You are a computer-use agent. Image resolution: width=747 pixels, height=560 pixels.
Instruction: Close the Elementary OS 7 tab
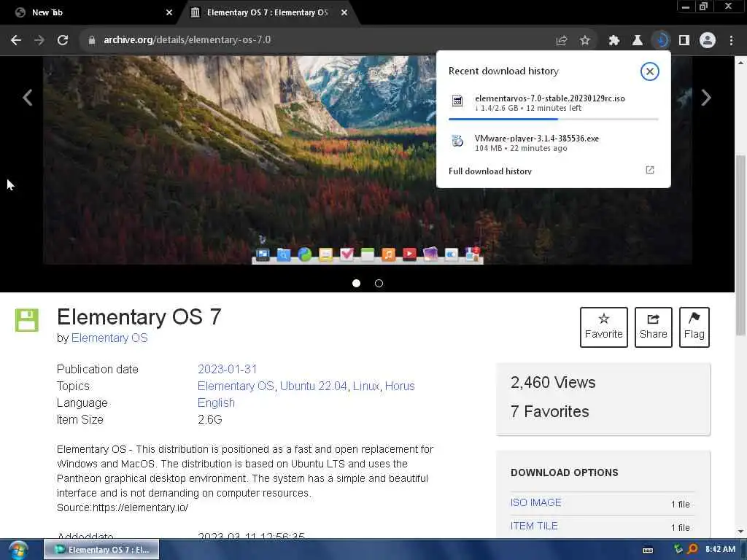click(344, 12)
